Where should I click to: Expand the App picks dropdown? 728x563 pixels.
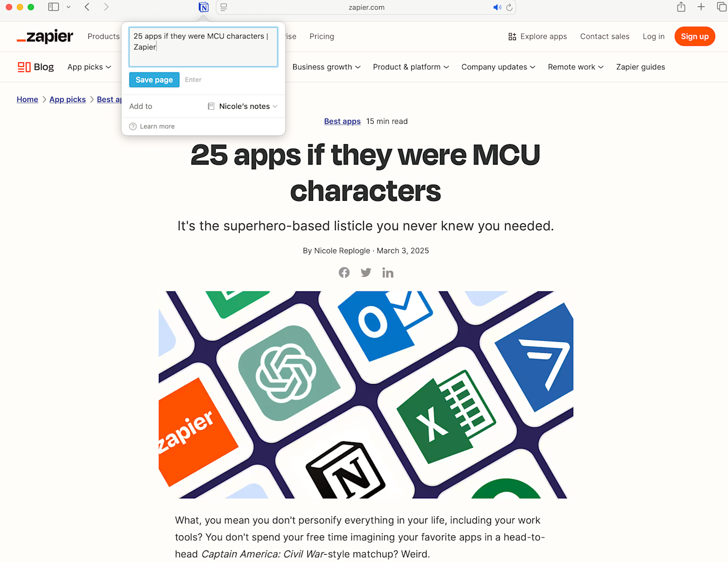point(89,67)
